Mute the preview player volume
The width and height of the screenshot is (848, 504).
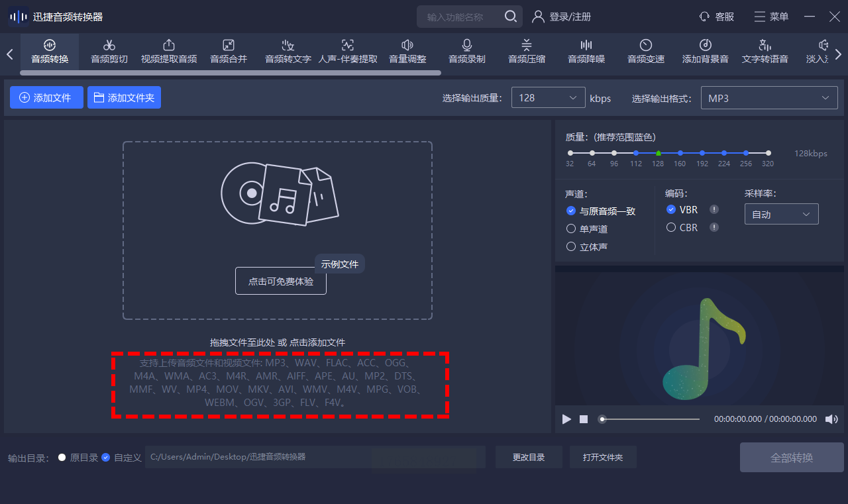tap(831, 419)
